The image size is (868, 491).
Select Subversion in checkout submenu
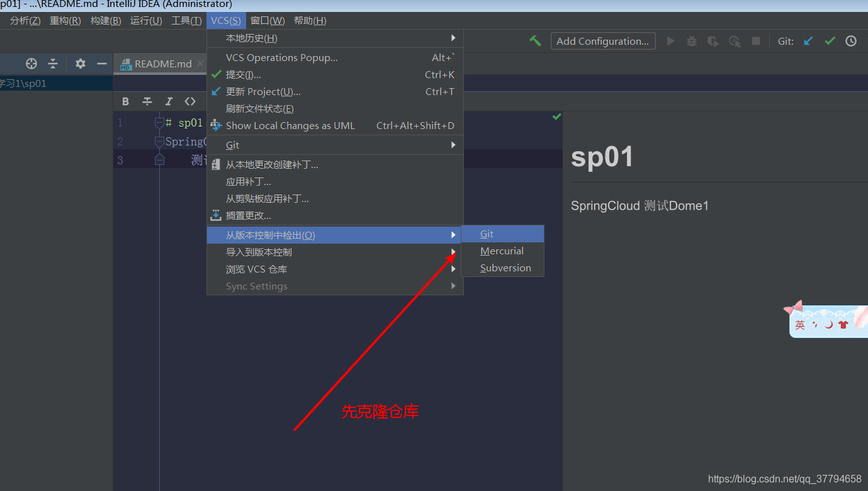(x=503, y=268)
